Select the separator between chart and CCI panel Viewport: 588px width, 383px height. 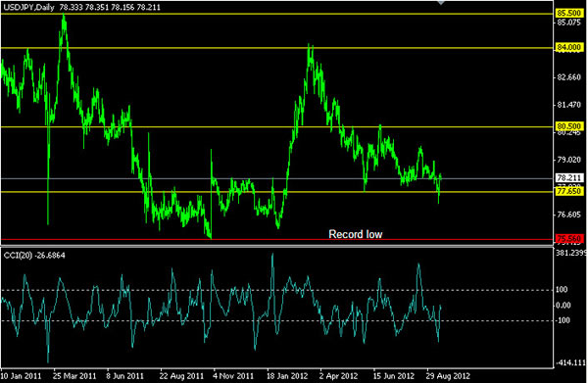[x=276, y=246]
